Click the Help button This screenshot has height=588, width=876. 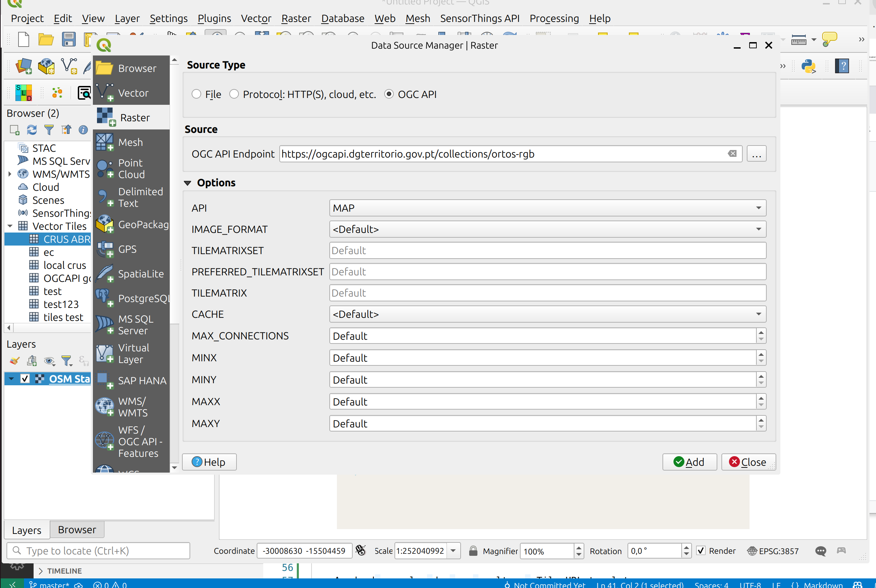(209, 462)
